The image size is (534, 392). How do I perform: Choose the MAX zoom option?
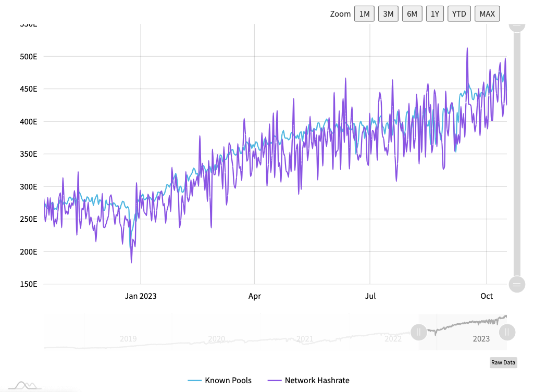tap(487, 14)
